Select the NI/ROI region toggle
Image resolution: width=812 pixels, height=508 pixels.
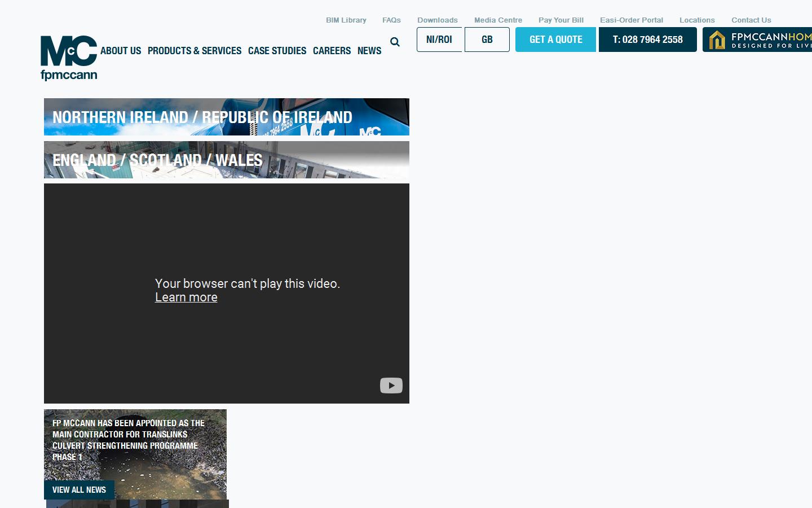(x=439, y=40)
